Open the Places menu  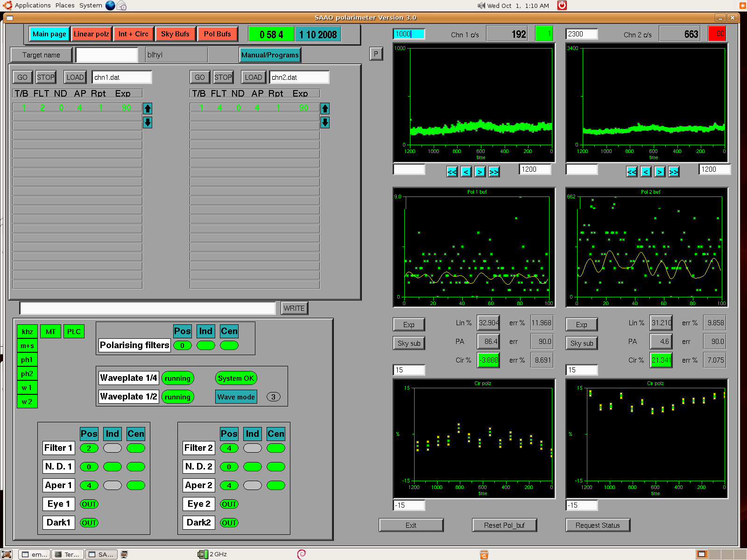(65, 6)
